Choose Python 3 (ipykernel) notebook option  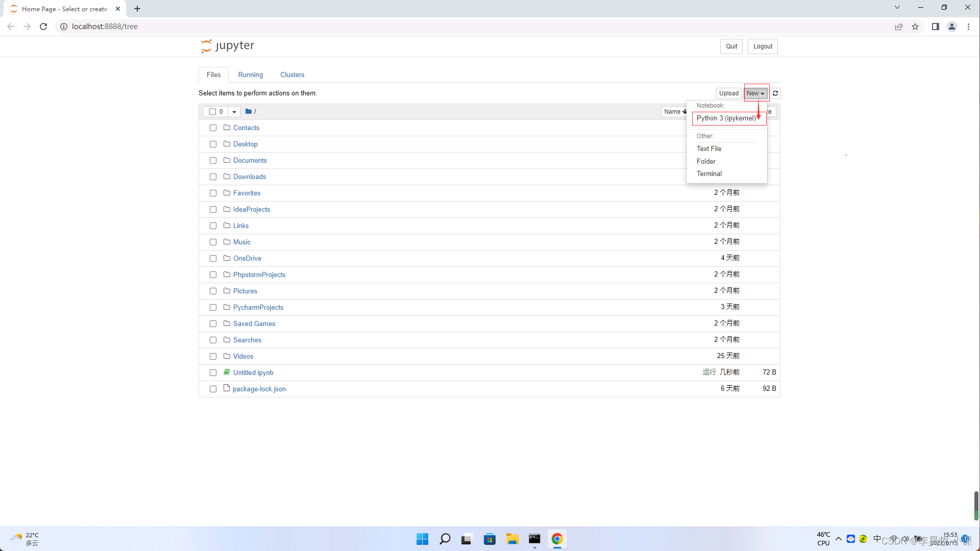coord(726,118)
